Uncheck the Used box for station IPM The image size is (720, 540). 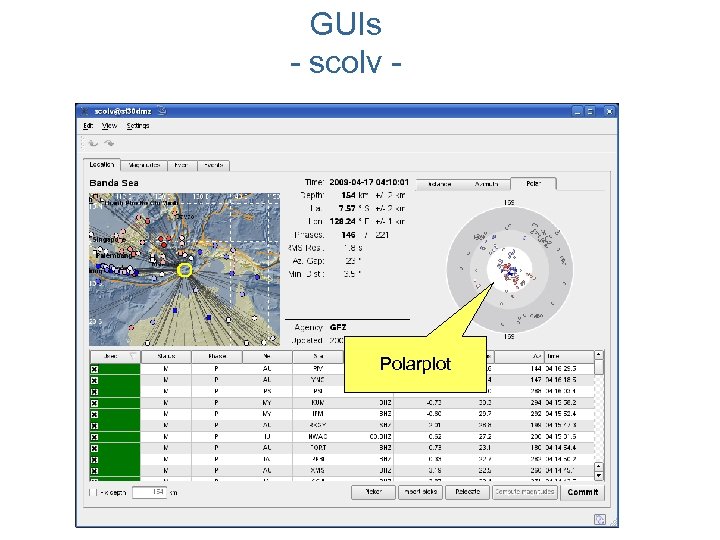pos(94,414)
